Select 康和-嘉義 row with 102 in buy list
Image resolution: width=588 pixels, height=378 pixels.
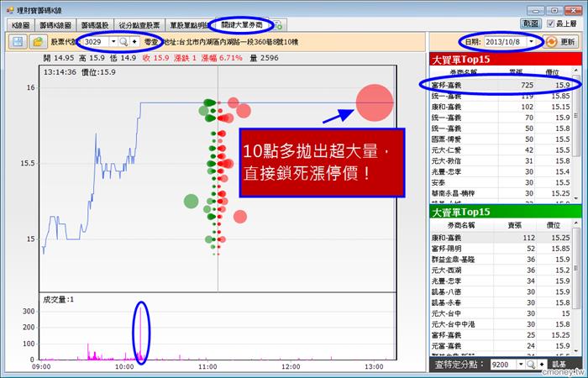501,107
